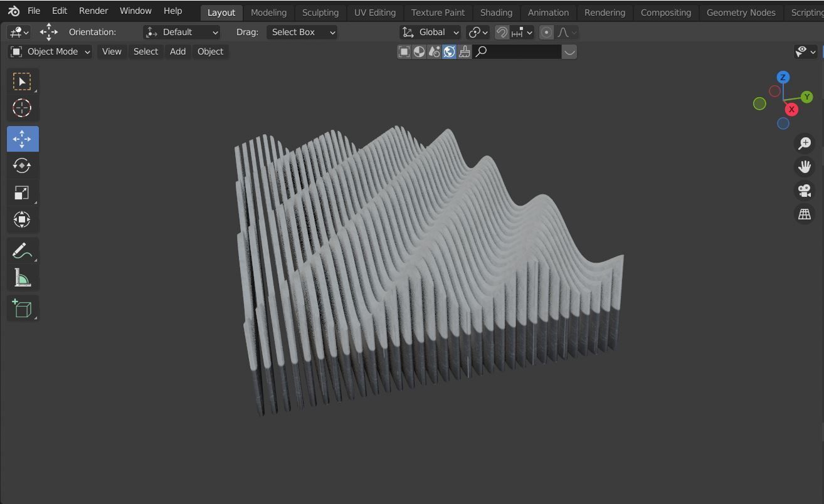Activate the Move tool

[x=22, y=139]
